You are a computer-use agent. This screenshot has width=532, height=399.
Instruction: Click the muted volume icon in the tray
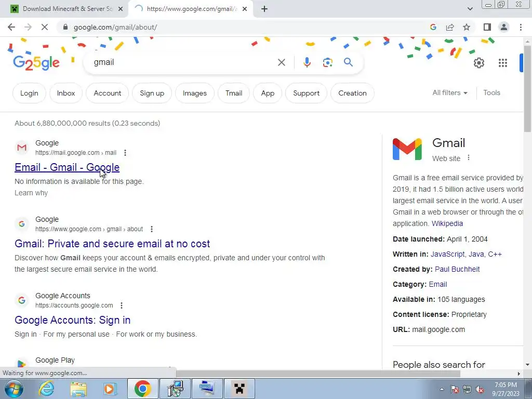(x=480, y=389)
